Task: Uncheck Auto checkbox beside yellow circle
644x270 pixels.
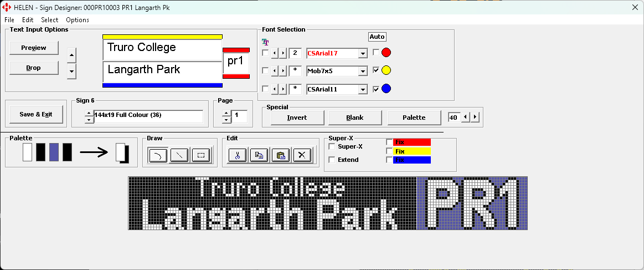Action: pos(377,70)
